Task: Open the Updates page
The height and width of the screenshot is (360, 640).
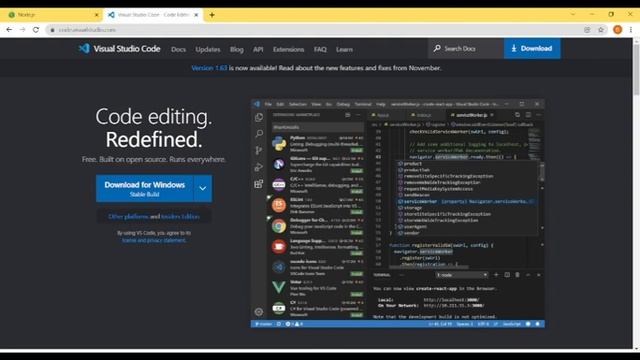Action: click(x=208, y=49)
